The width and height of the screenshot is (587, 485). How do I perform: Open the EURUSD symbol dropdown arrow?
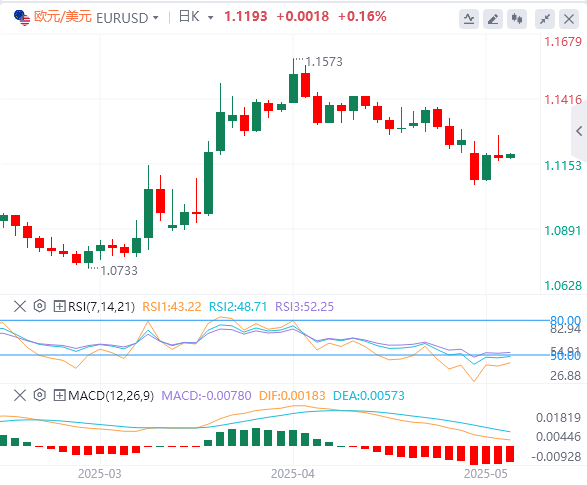tap(156, 18)
